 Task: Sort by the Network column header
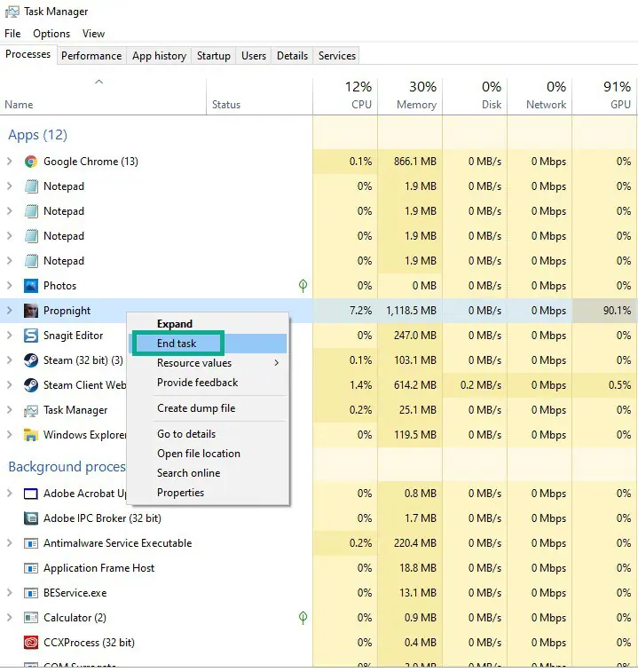tap(540, 97)
